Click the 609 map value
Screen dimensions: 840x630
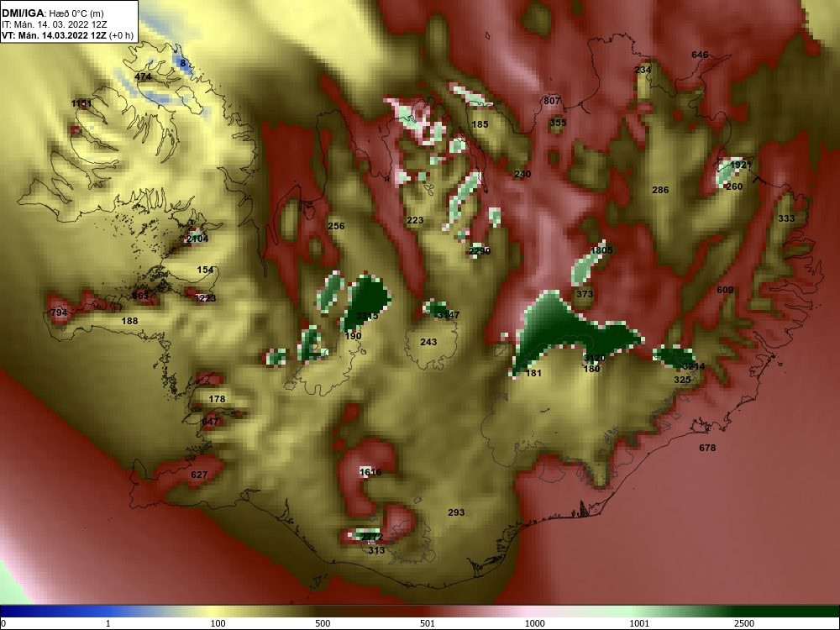pyautogui.click(x=725, y=290)
